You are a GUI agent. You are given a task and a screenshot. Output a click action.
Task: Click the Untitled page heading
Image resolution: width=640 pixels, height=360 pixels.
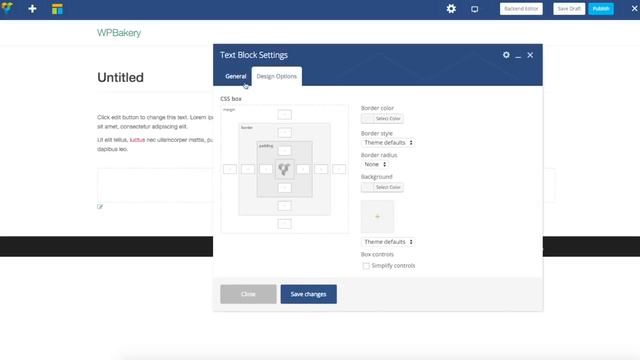120,77
